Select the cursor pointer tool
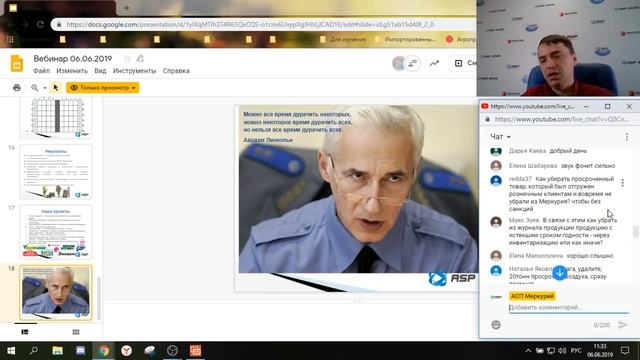Screen dimensions: 640x360 tap(56, 88)
